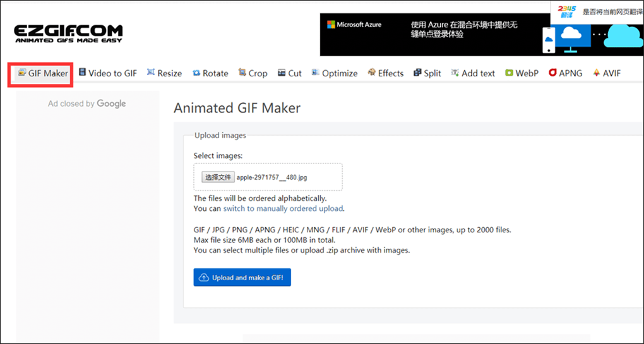Click the selected file name apple-2971757__480.jpg

click(x=272, y=178)
